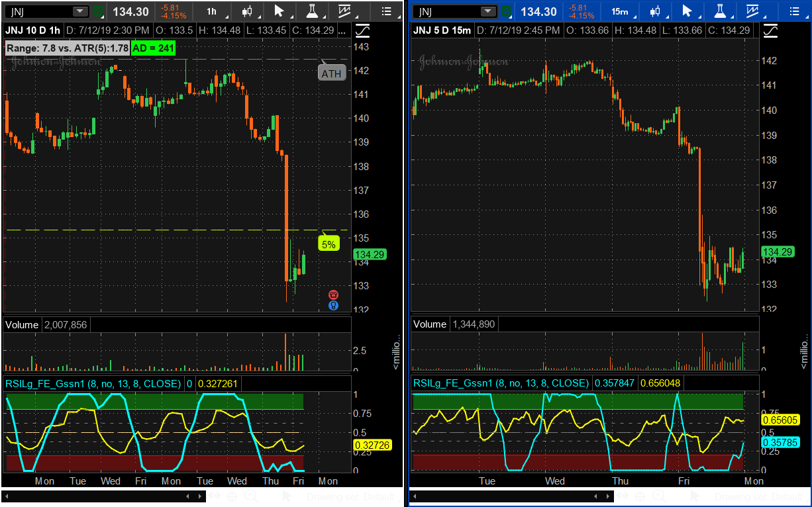Click the 5% price level bubble
812x507 pixels.
coord(329,244)
